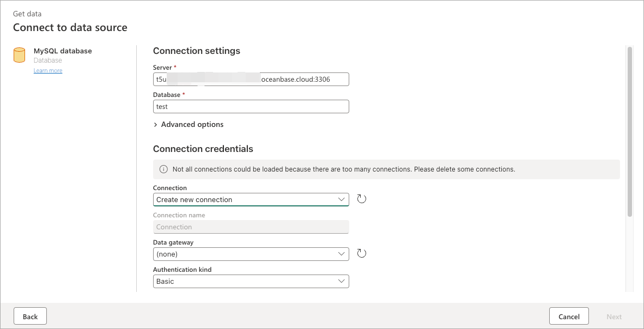
Task: Click the vertical scrollbar on the right
Action: [630, 131]
